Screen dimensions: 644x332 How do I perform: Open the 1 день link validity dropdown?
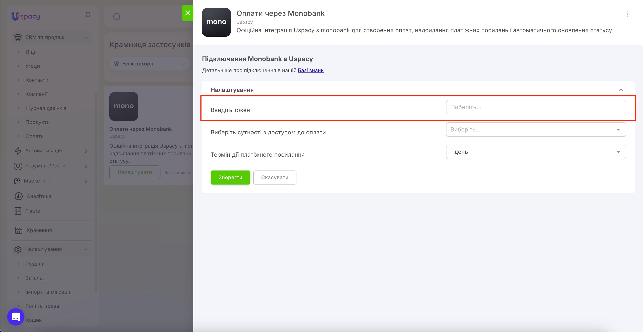click(536, 152)
